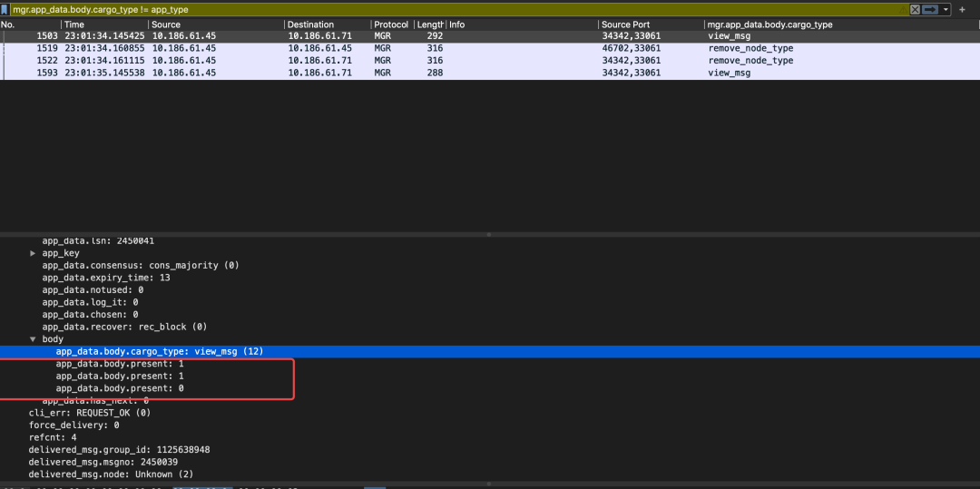Select the delivered_msg.group_id field
Screen dimensions: 980x489
[x=118, y=449]
